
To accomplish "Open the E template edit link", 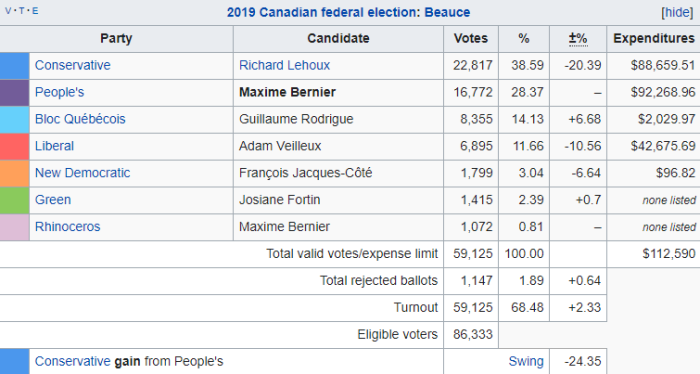I will 35,11.
